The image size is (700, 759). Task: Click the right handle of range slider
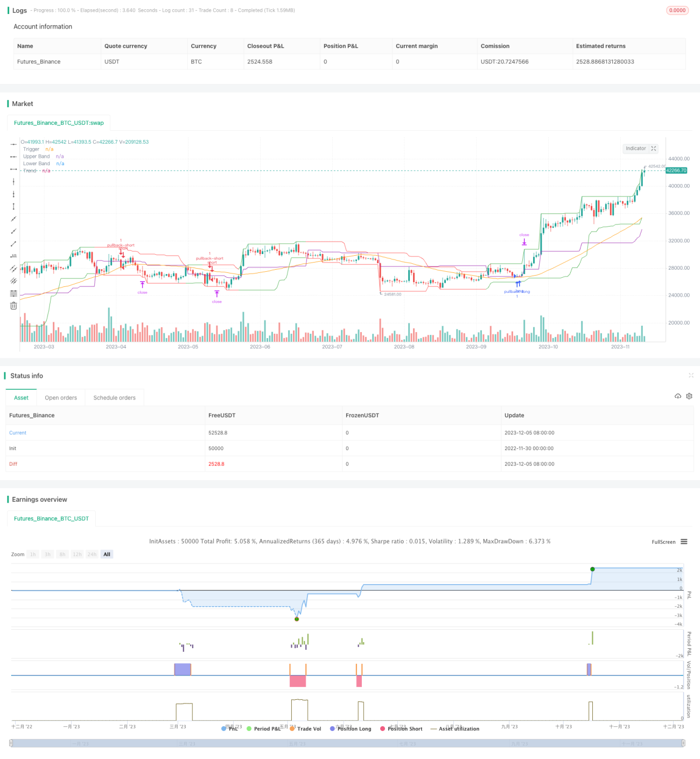[683, 743]
